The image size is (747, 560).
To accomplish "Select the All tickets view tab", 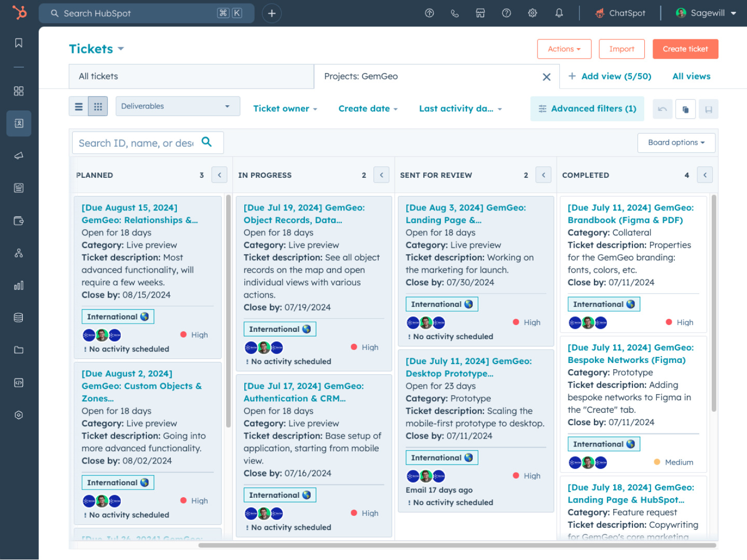I will tap(191, 76).
